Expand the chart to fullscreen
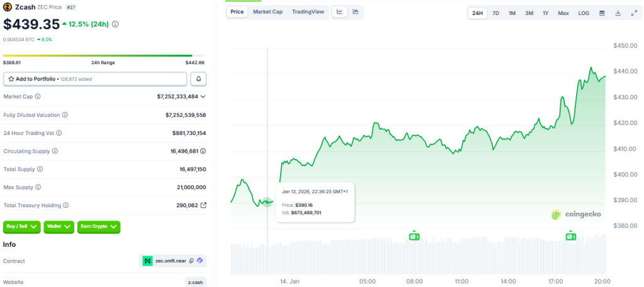This screenshot has height=287, width=644. (x=633, y=13)
